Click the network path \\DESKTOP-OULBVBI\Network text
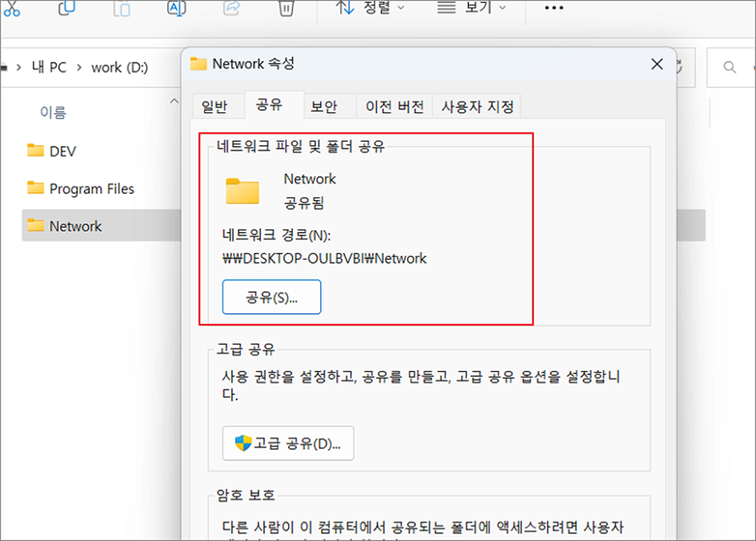The image size is (756, 541). pyautogui.click(x=325, y=259)
